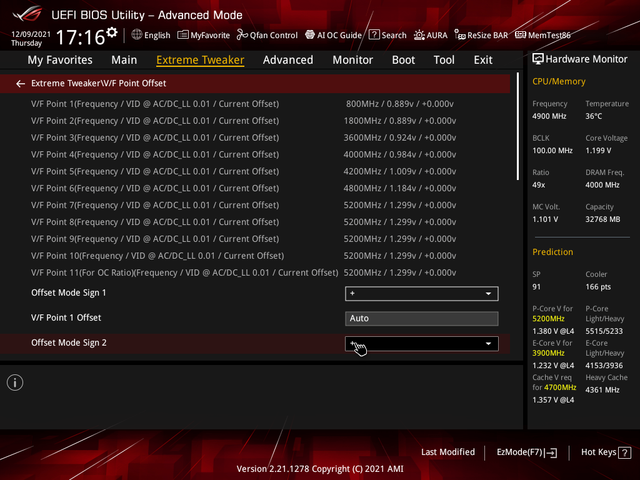Select V/F Point 3 row
The width and height of the screenshot is (640, 480).
tap(255, 138)
